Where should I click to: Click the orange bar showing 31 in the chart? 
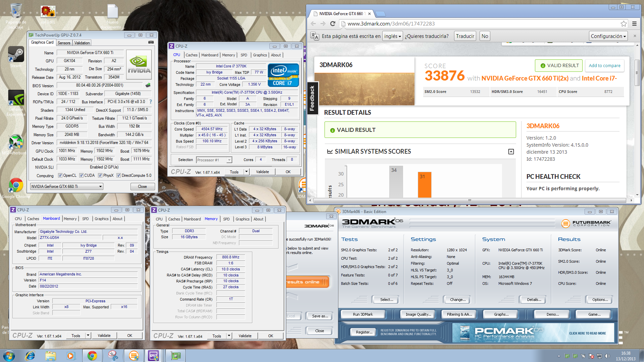(425, 185)
